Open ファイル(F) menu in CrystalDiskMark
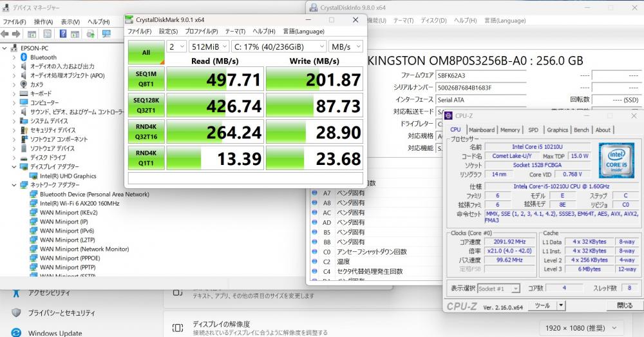The height and width of the screenshot is (337, 644). [139, 31]
